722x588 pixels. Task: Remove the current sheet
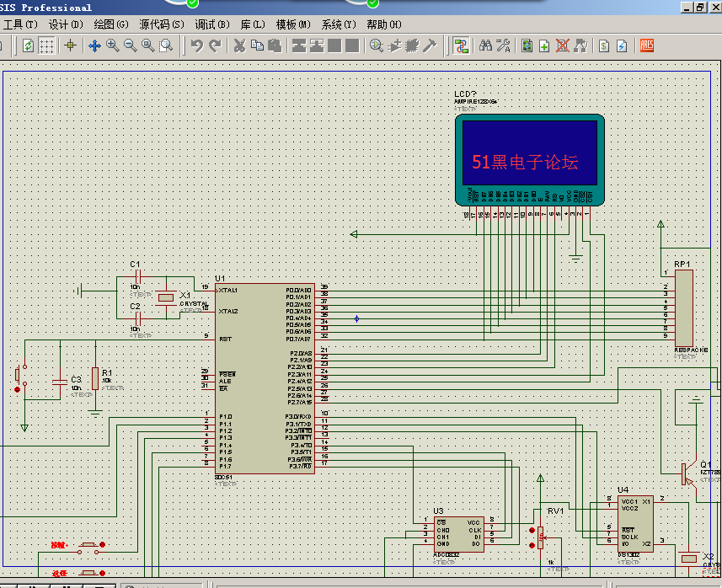pos(562,45)
